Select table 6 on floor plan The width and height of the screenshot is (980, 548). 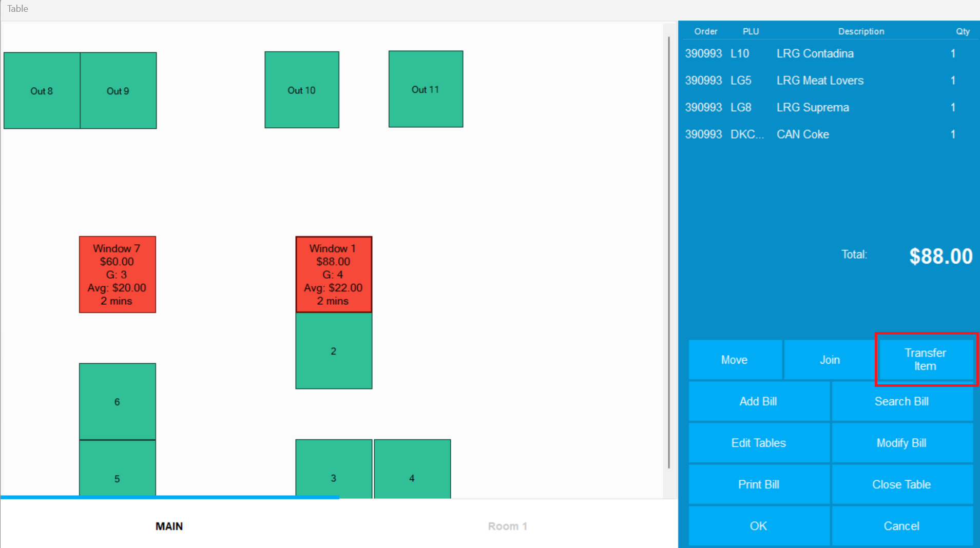coord(117,401)
